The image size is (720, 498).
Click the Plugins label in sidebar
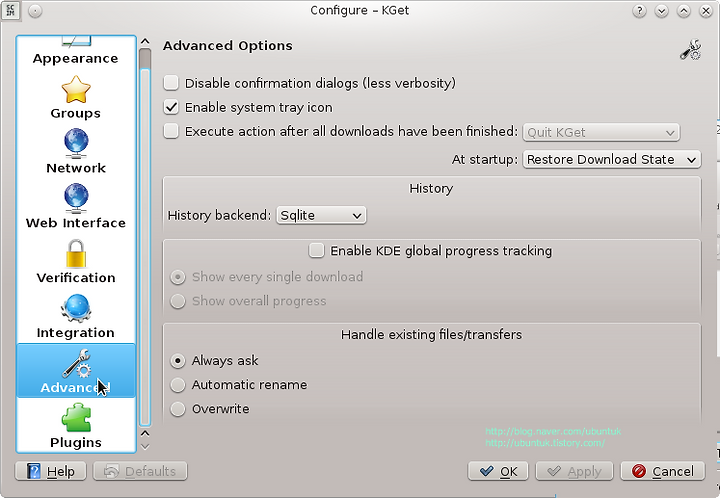point(76,442)
